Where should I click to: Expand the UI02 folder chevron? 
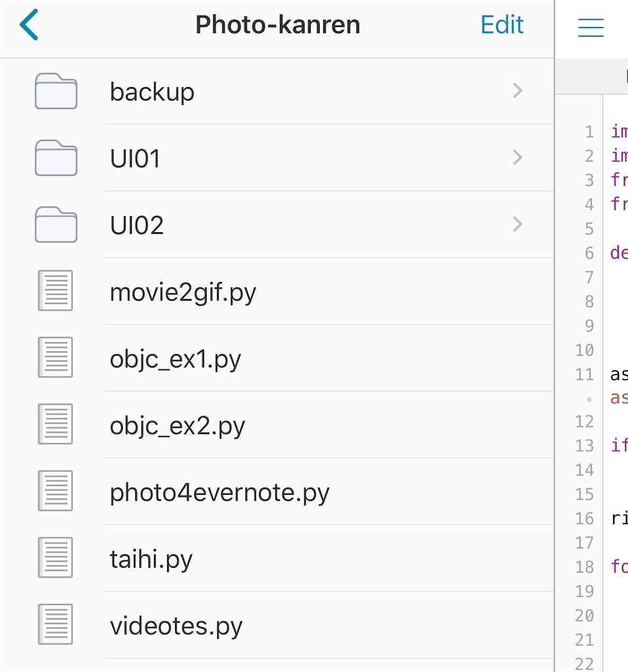point(517,224)
